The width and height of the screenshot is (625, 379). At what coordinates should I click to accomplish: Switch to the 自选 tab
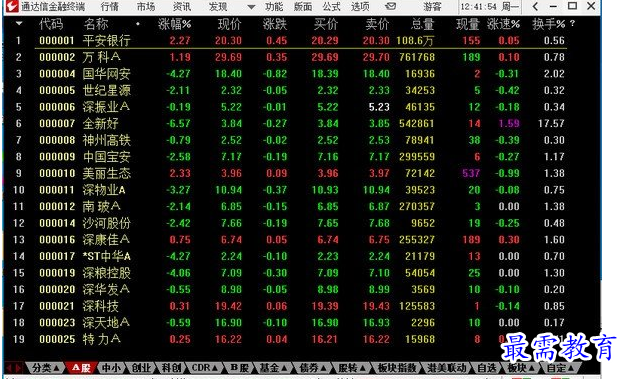pyautogui.click(x=487, y=367)
